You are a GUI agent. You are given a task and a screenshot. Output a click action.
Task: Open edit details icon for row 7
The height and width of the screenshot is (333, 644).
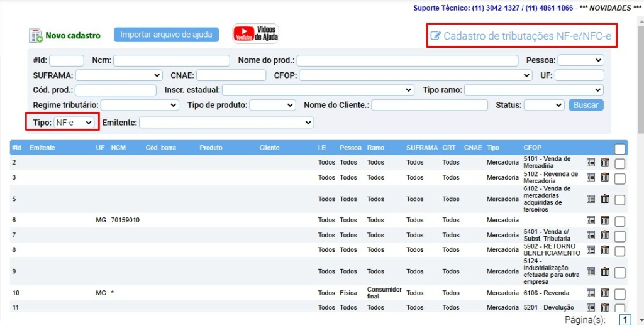coord(591,235)
